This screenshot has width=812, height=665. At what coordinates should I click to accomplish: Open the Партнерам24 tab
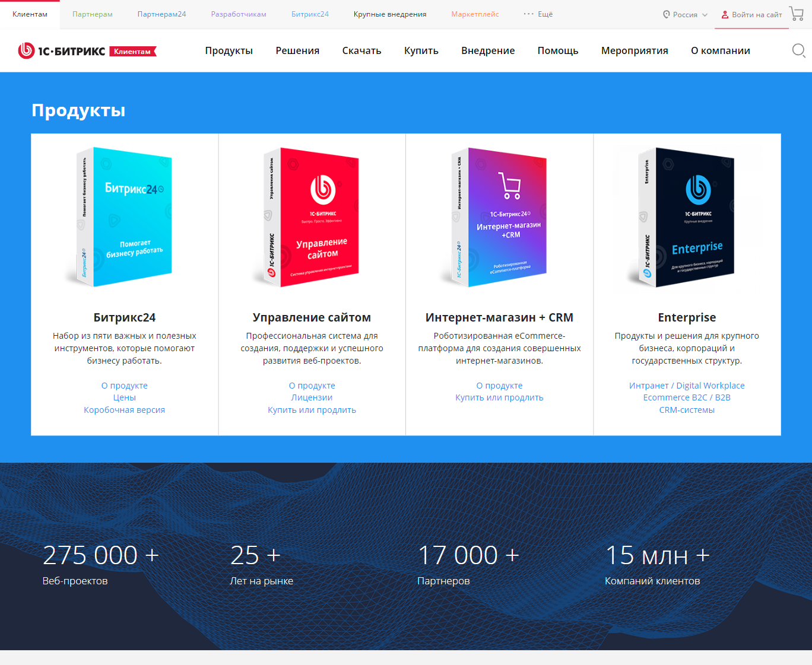161,14
